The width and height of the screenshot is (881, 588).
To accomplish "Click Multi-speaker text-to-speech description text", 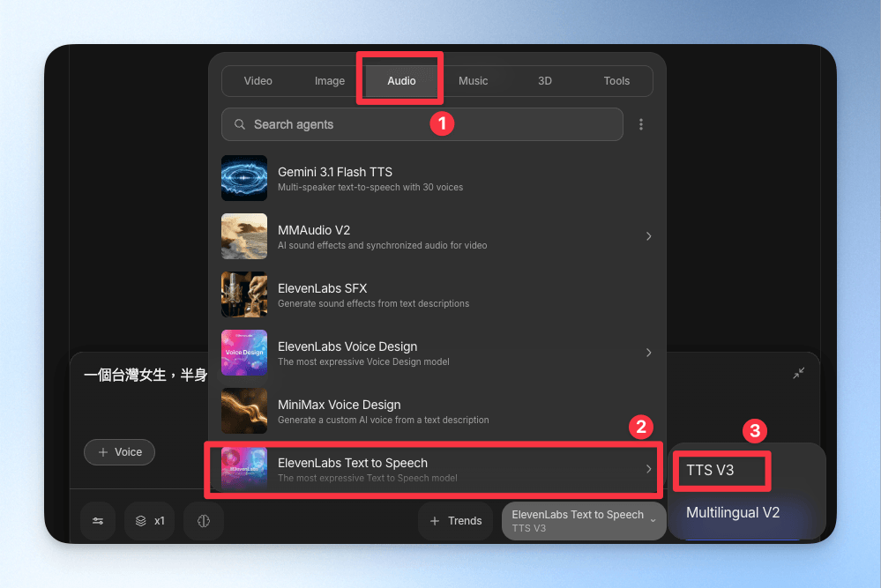I will click(370, 187).
